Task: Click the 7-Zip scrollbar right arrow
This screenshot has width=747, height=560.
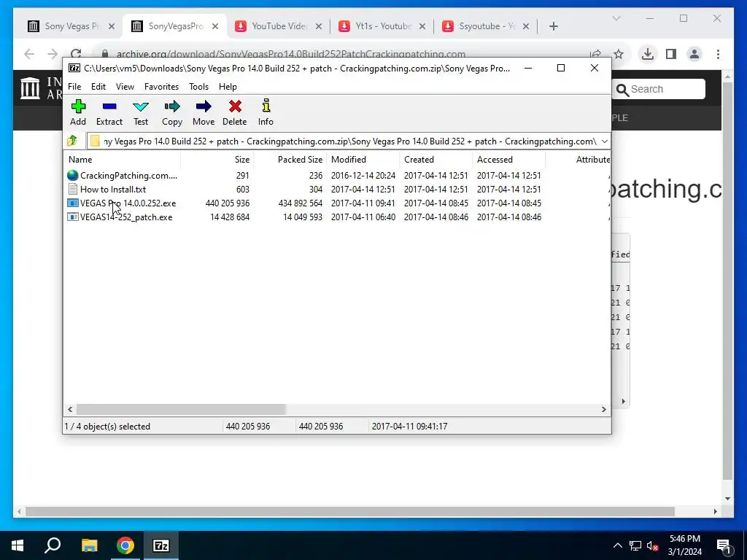Action: tap(603, 409)
